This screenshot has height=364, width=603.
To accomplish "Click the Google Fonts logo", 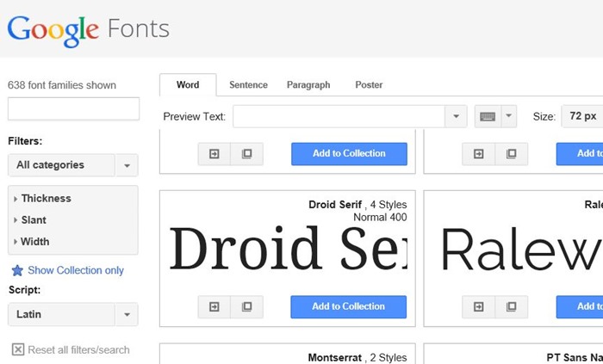I will click(88, 31).
